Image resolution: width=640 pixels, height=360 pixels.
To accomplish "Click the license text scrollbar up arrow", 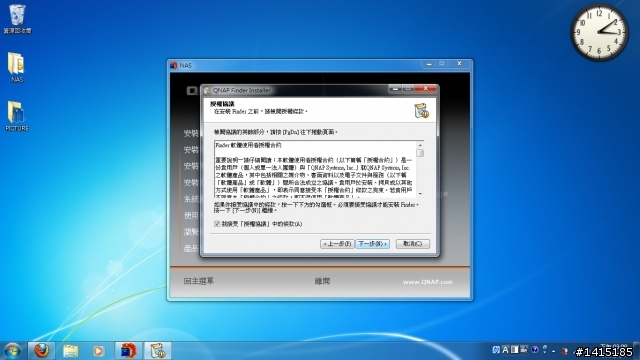I will (x=420, y=145).
